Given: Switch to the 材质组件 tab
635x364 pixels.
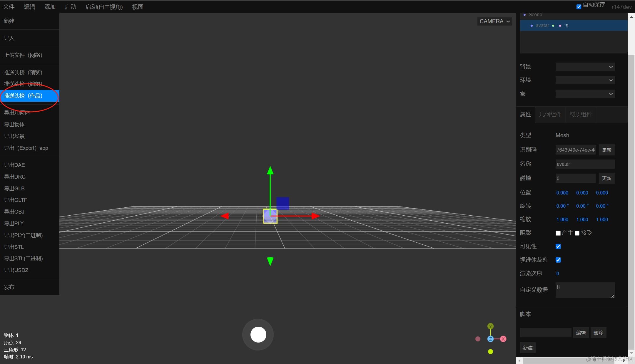Looking at the screenshot, I should (580, 114).
